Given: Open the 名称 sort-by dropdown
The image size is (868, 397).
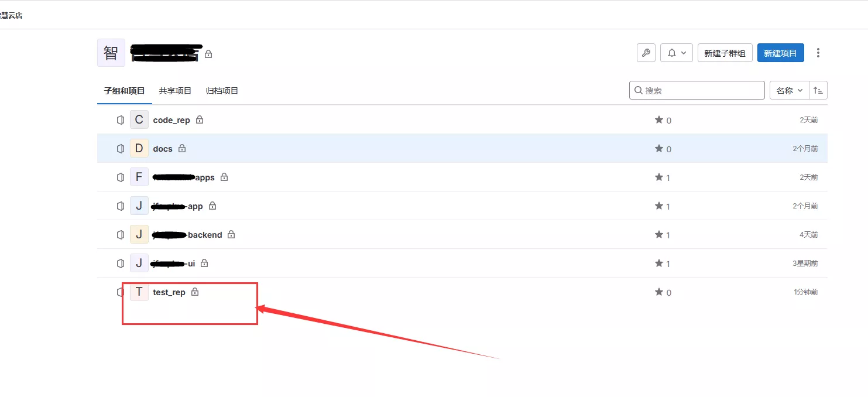Looking at the screenshot, I should (790, 91).
